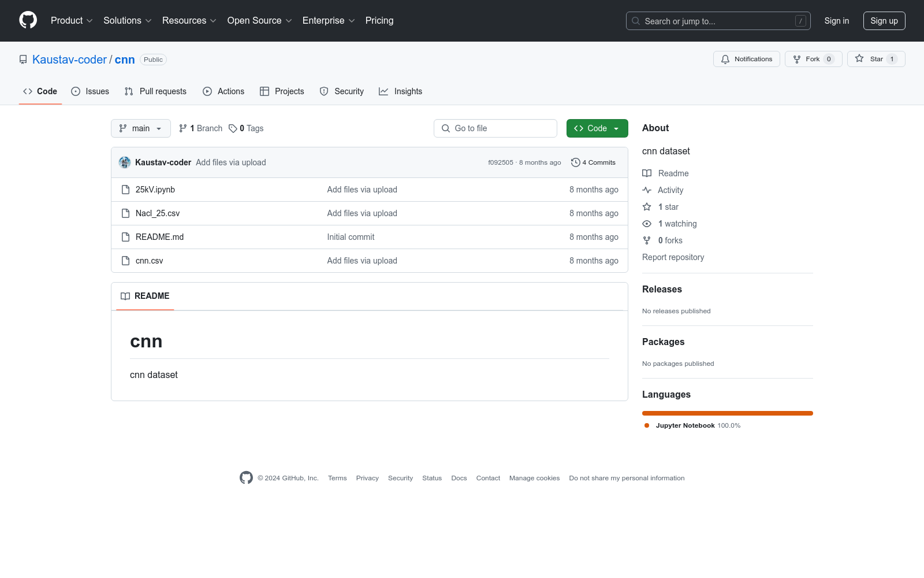924x578 pixels.
Task: Open the 4 Commits history link
Action: [593, 162]
